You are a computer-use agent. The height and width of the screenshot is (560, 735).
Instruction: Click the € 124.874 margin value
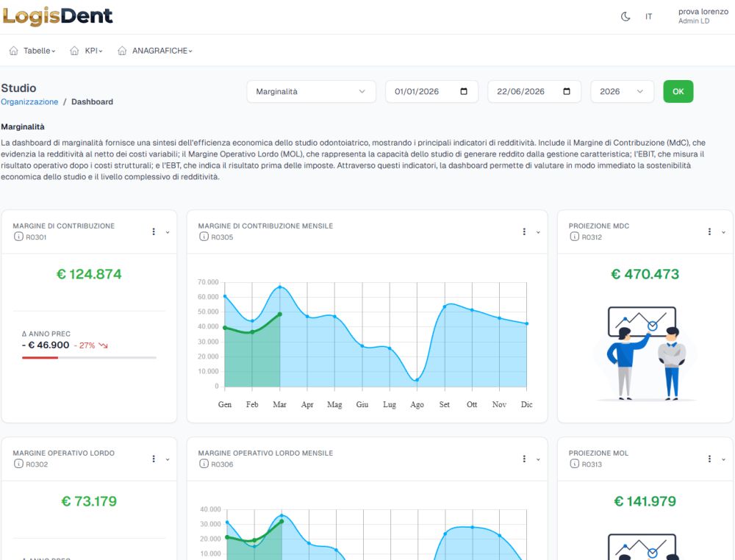[89, 274]
